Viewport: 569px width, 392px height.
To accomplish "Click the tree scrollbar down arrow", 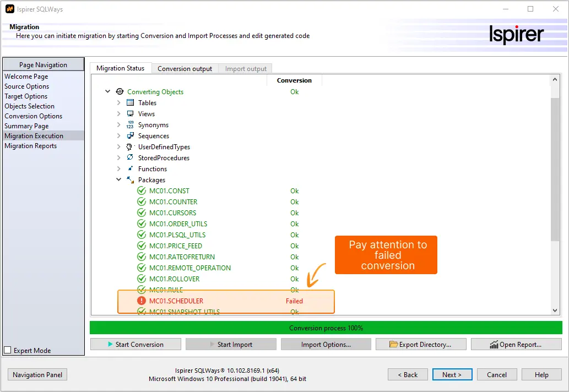I will pyautogui.click(x=555, y=310).
